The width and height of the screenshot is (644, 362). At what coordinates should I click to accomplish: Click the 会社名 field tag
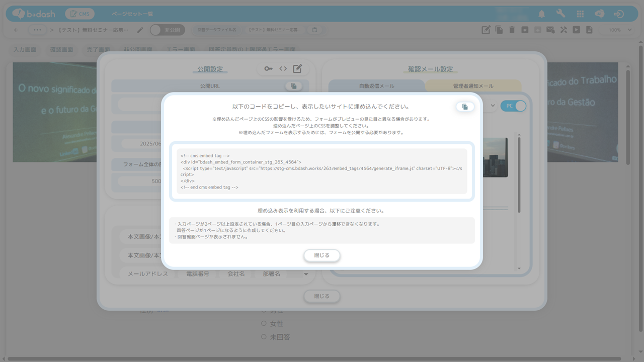click(236, 274)
